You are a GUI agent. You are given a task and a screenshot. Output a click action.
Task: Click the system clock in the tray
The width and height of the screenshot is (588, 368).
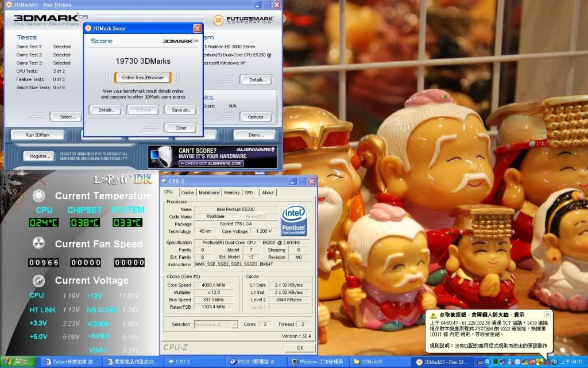click(571, 362)
